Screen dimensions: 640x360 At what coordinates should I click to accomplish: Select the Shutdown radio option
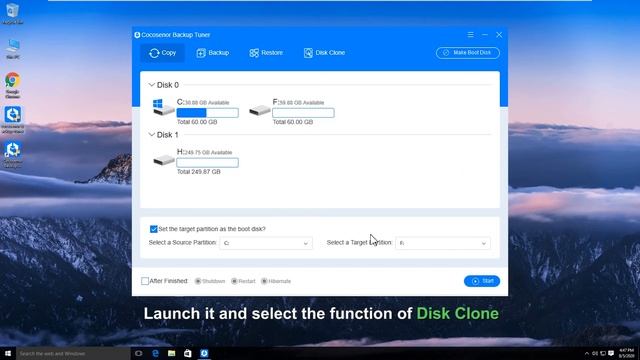coord(198,281)
